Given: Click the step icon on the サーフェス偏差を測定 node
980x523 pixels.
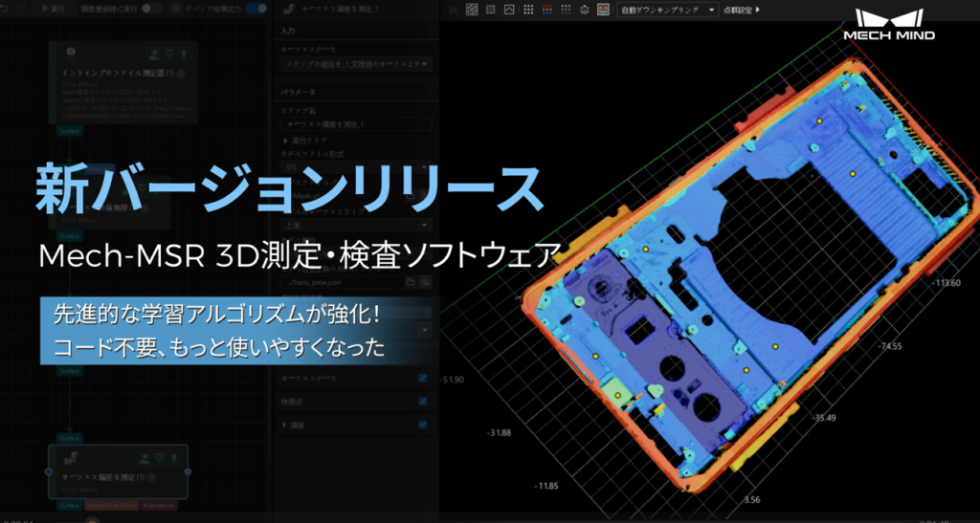Looking at the screenshot, I should pyautogui.click(x=69, y=458).
